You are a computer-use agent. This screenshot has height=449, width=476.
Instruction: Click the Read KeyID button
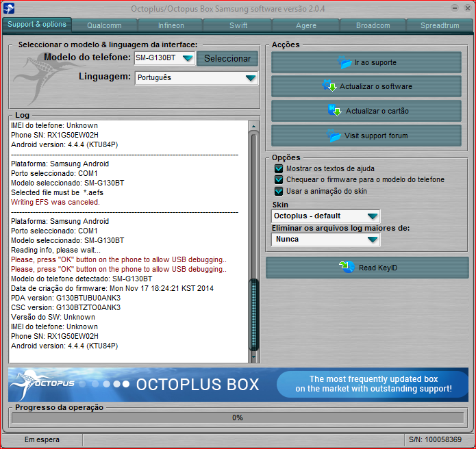coord(367,268)
